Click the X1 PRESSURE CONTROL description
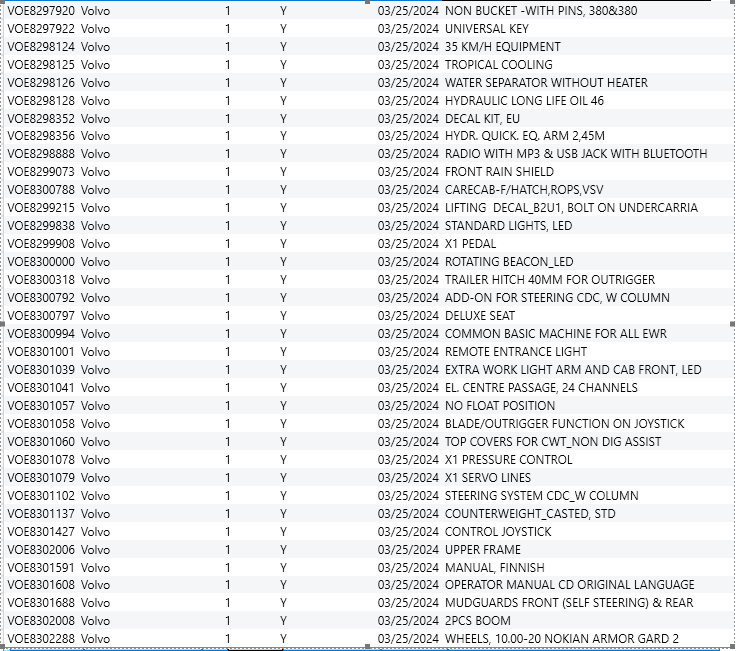The width and height of the screenshot is (738, 651). coord(509,460)
